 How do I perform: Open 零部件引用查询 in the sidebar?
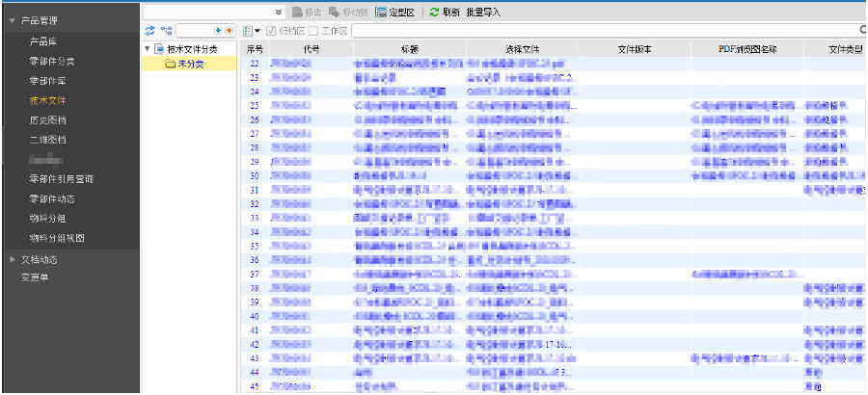click(61, 179)
